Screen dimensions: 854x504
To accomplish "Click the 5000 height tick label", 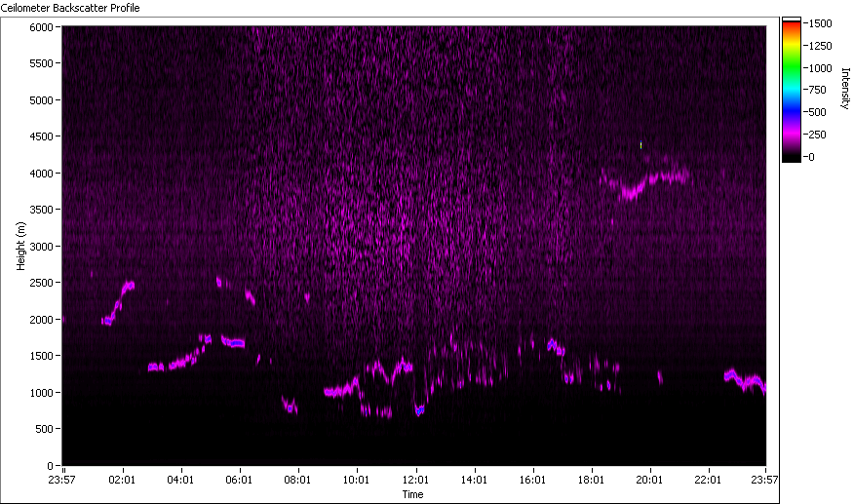I will (x=41, y=100).
